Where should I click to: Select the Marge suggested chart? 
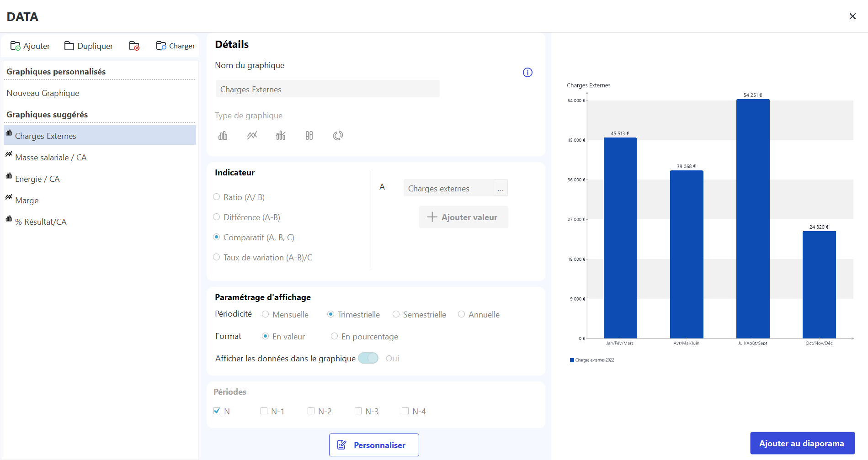[100, 200]
